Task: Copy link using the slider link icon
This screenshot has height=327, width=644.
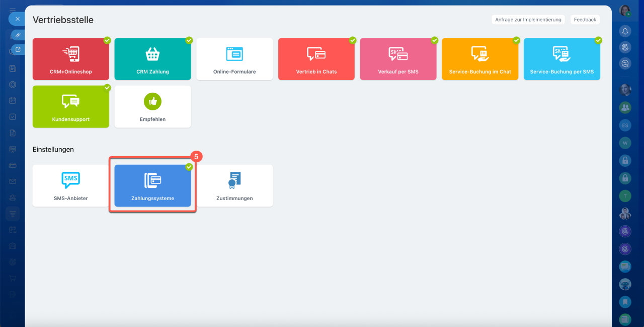Action: click(x=18, y=35)
